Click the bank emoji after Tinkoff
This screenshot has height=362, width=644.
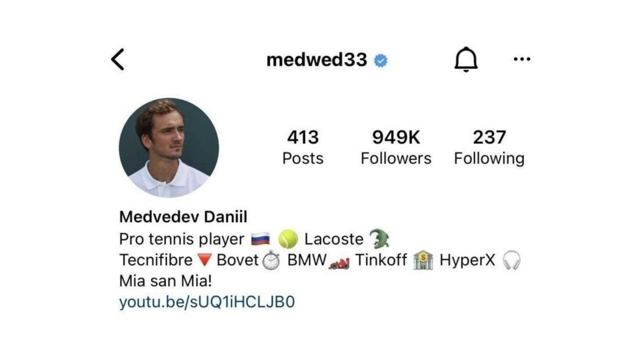point(423,260)
